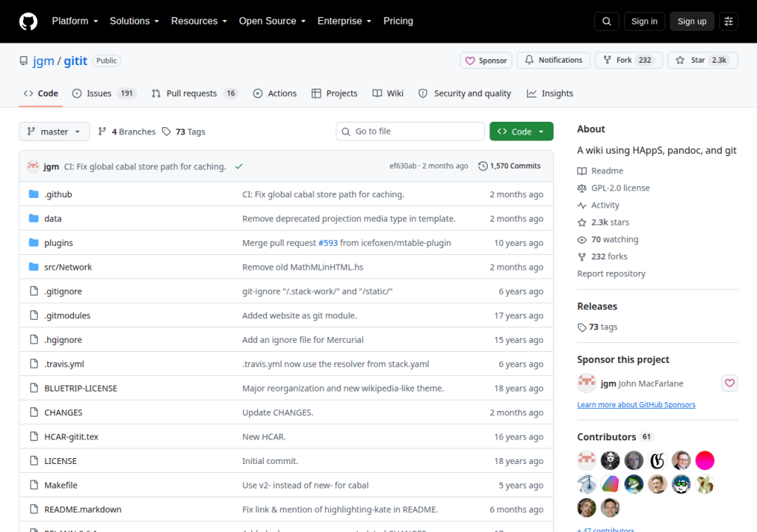Open the green Code dropdown button
757x532 pixels.
(x=521, y=132)
